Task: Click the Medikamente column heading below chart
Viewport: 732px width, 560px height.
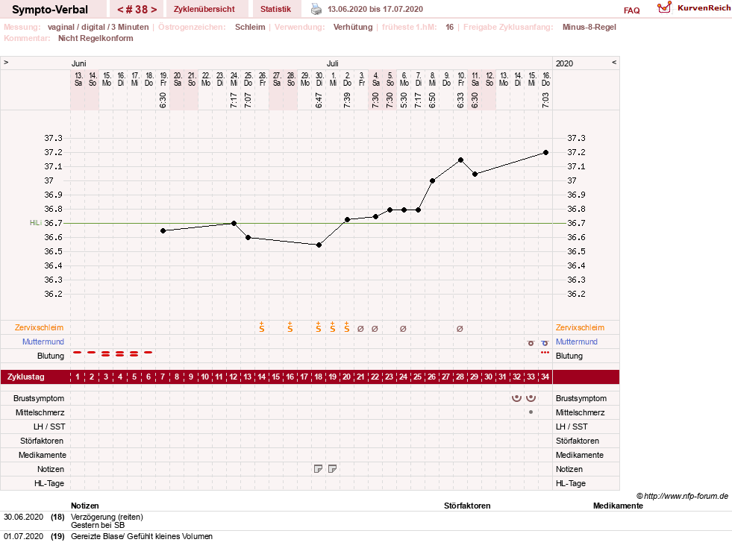Action: (618, 506)
